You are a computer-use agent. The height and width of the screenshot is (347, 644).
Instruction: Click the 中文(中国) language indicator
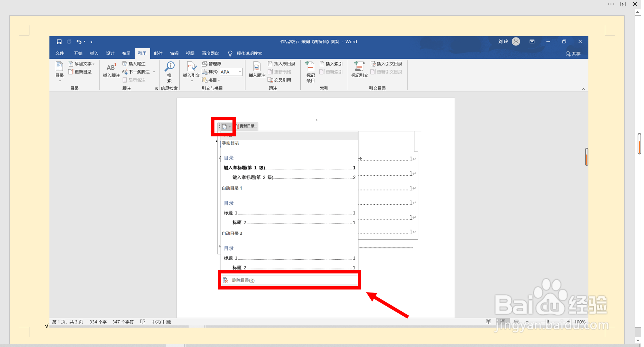pos(161,322)
